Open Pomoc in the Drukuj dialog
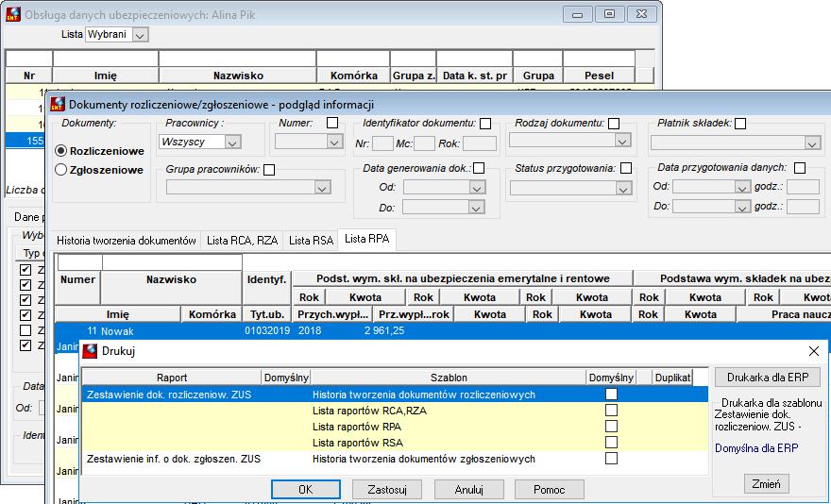 point(549,489)
